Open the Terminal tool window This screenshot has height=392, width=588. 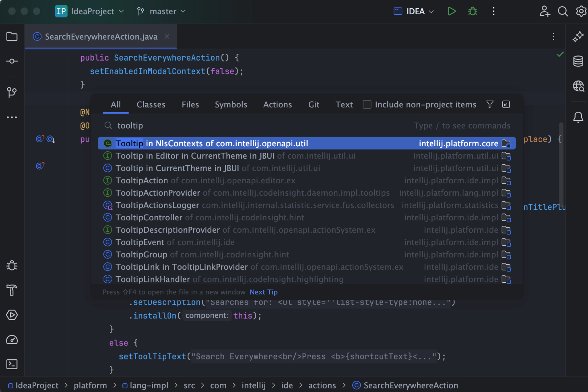[x=12, y=364]
